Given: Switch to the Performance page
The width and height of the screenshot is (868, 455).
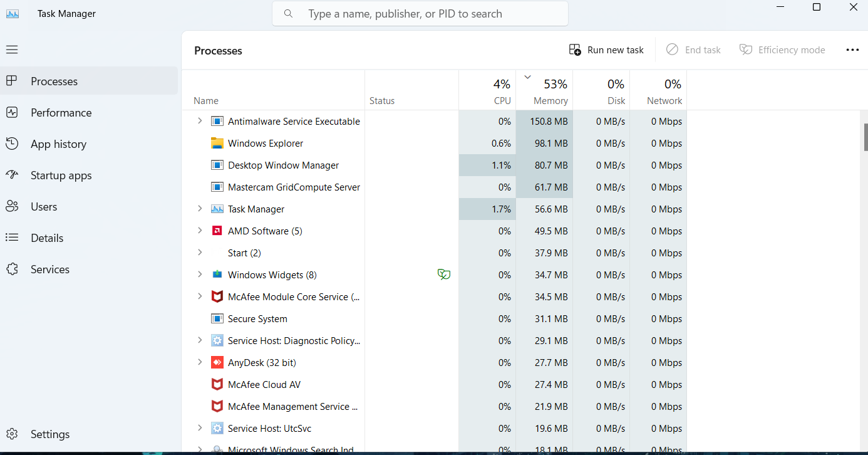Looking at the screenshot, I should click(x=61, y=113).
